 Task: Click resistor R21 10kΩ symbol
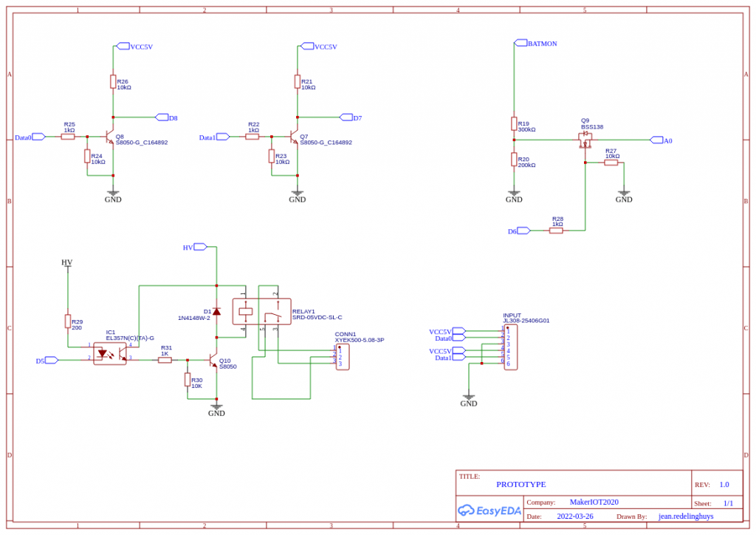pyautogui.click(x=298, y=81)
